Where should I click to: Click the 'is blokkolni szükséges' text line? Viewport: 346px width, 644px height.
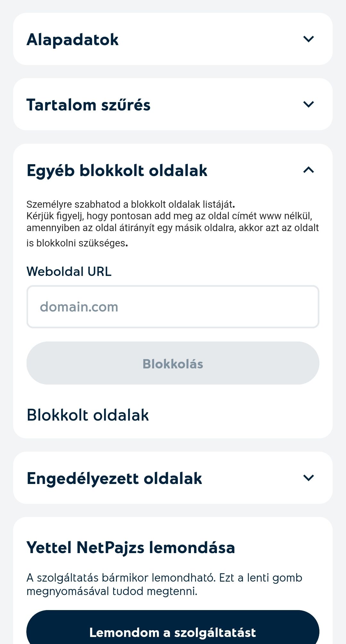click(x=77, y=243)
